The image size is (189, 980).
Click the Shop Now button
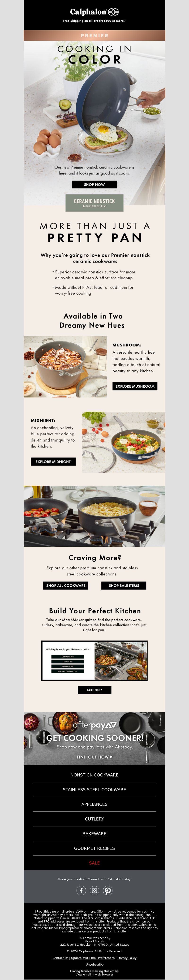pyautogui.click(x=94, y=185)
